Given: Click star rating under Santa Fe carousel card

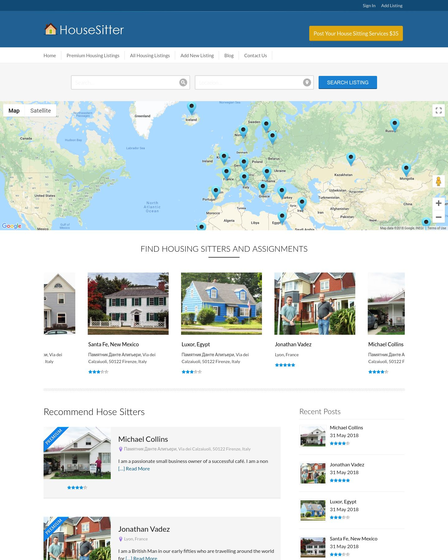Looking at the screenshot, I should [x=98, y=372].
